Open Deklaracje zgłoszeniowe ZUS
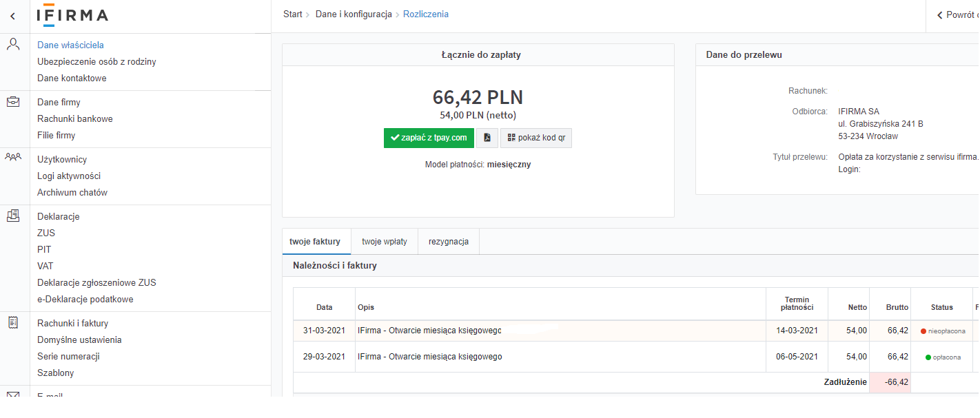This screenshot has width=980, height=418. (x=96, y=282)
